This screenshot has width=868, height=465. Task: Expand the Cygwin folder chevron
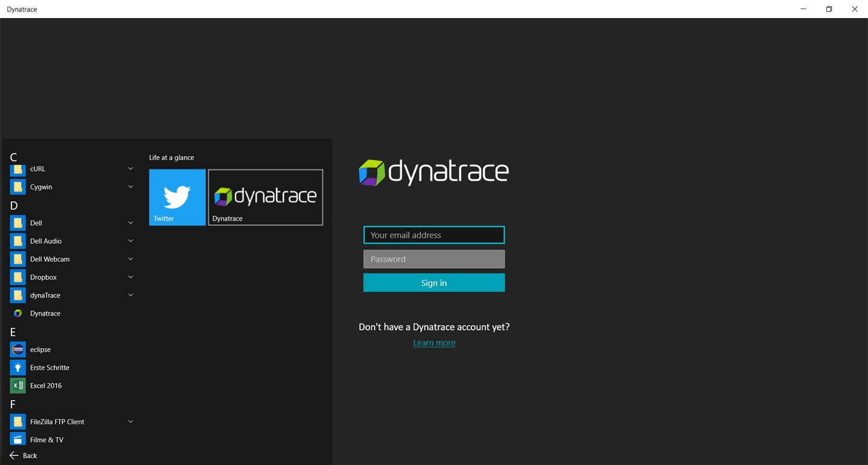131,187
